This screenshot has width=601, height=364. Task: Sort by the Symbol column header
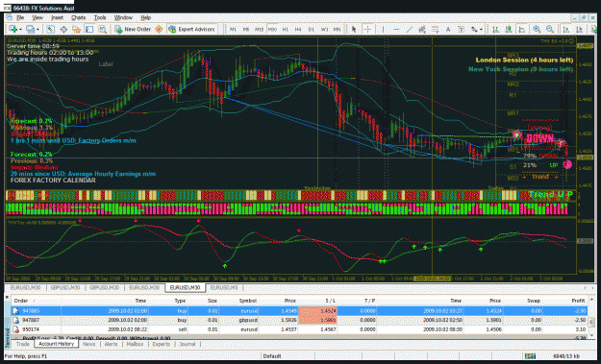pos(238,301)
